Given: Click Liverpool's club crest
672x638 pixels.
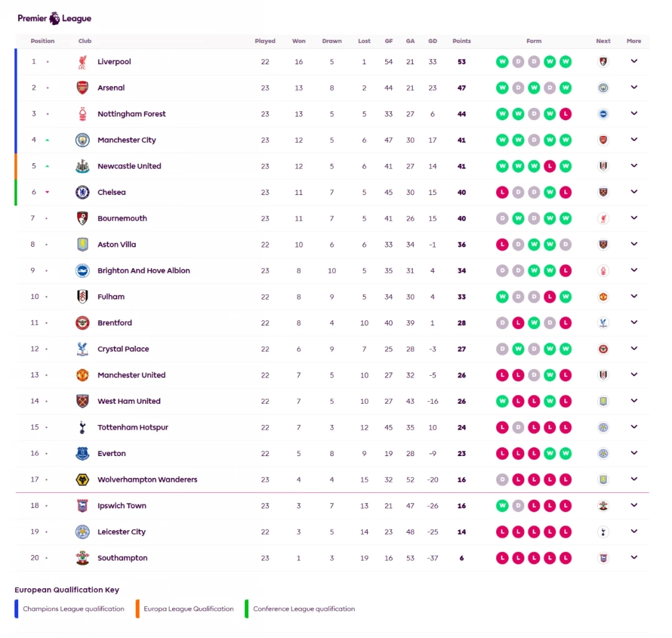Looking at the screenshot, I should 82,62.
